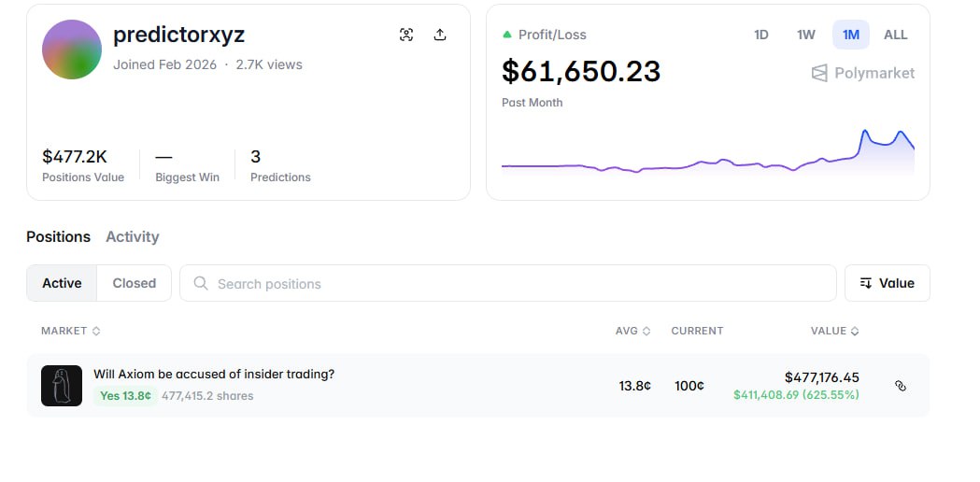Open 'Will Axiom be accused of insider trading?'
980x482 pixels.
pyautogui.click(x=214, y=375)
